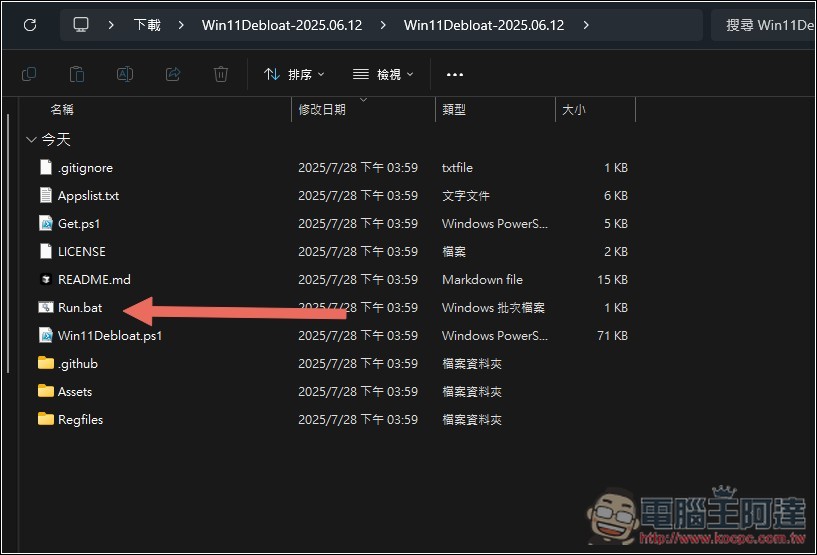This screenshot has width=817, height=555.
Task: Expand chevron after the This PC icon
Action: (110, 24)
